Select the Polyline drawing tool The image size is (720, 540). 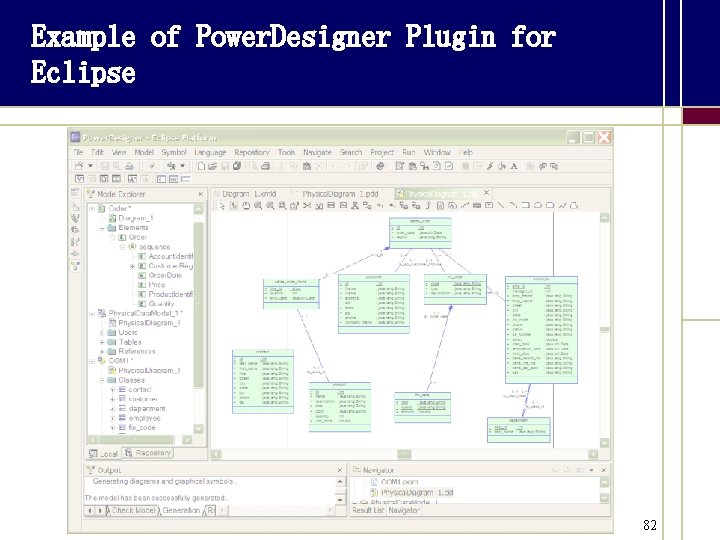[562, 205]
